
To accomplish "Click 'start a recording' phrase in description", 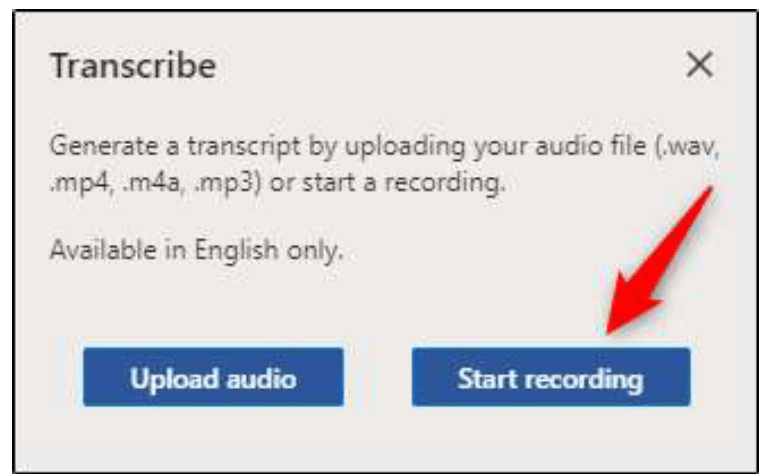I will [x=403, y=183].
